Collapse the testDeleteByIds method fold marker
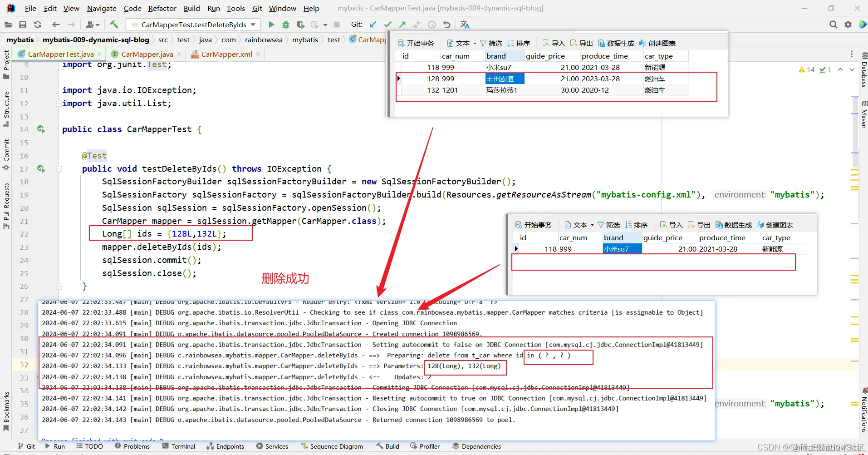The image size is (868, 455). tap(59, 169)
